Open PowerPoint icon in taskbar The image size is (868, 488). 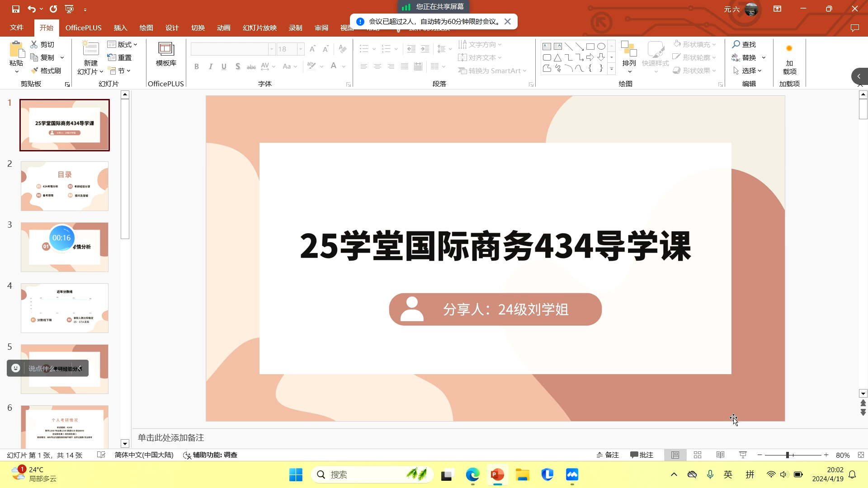[497, 475]
